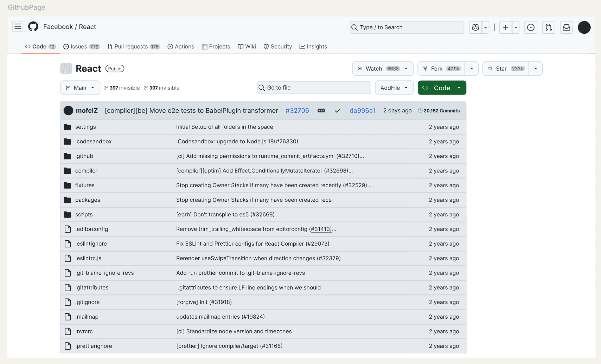Click the file icon for .prettierignore

(68, 346)
